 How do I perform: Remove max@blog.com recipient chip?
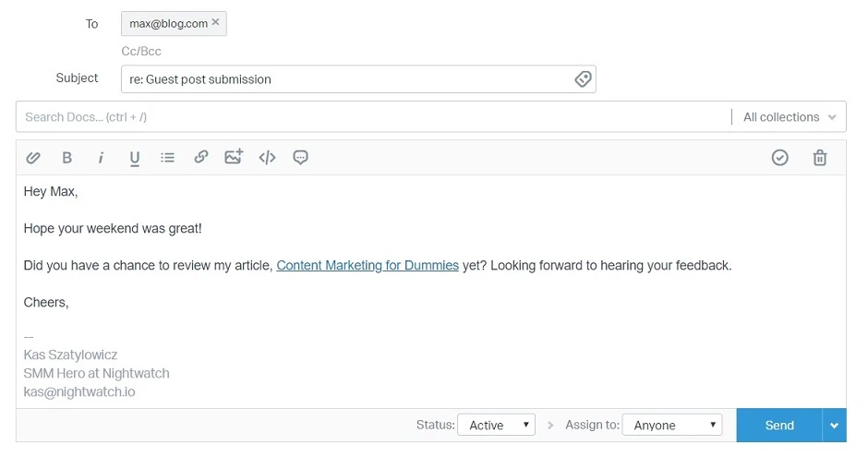(216, 22)
